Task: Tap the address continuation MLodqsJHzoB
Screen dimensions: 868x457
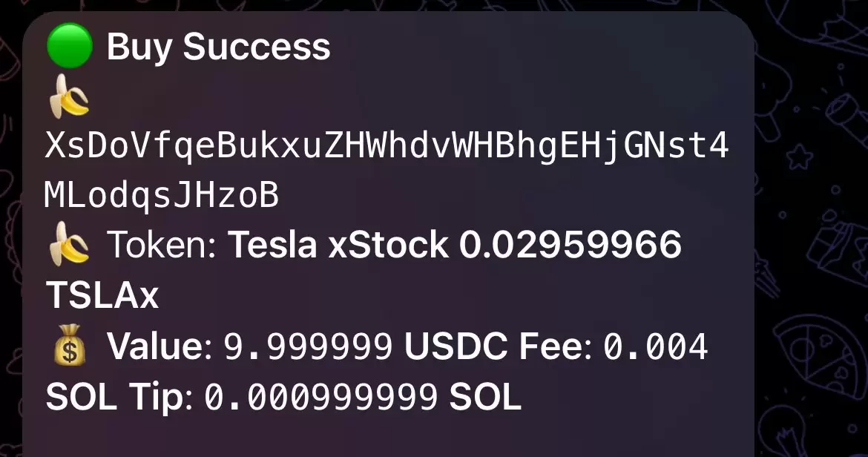Action: click(161, 196)
